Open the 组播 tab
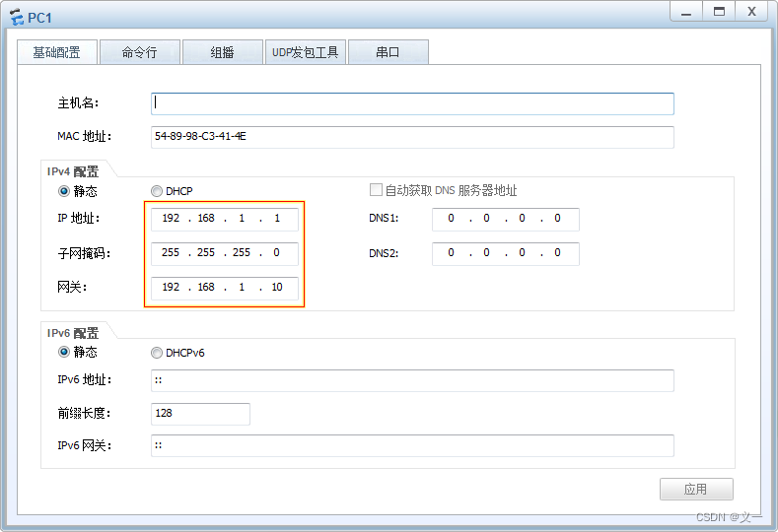The image size is (778, 532). click(222, 52)
